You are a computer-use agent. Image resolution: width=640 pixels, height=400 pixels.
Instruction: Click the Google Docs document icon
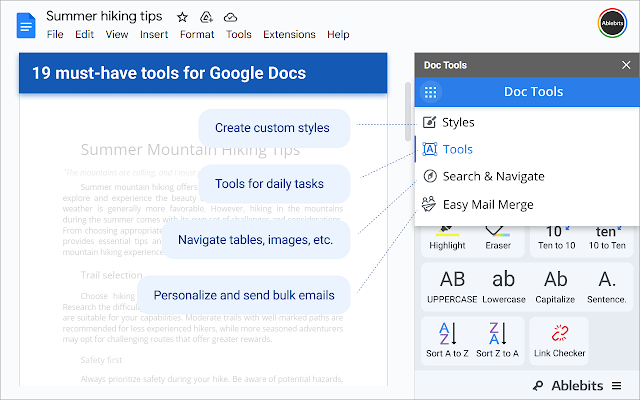tap(26, 25)
